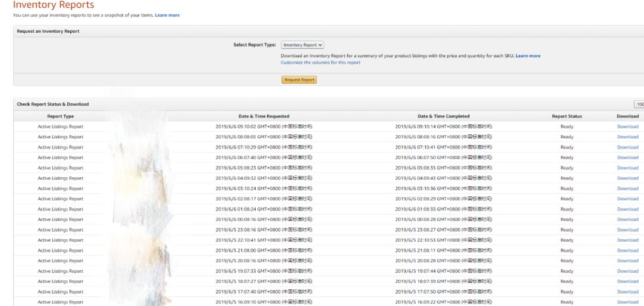The width and height of the screenshot is (644, 306).
Task: Download report requested 2019/6/6 07:10:29
Action: pos(627,147)
